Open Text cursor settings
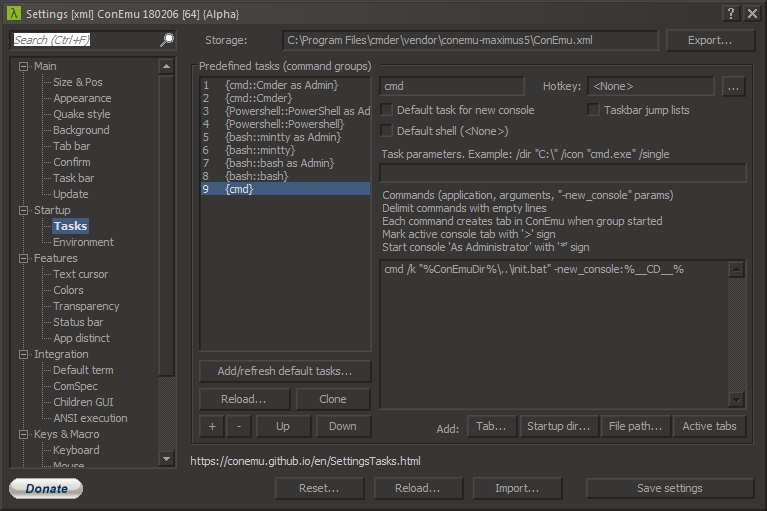 [80, 274]
